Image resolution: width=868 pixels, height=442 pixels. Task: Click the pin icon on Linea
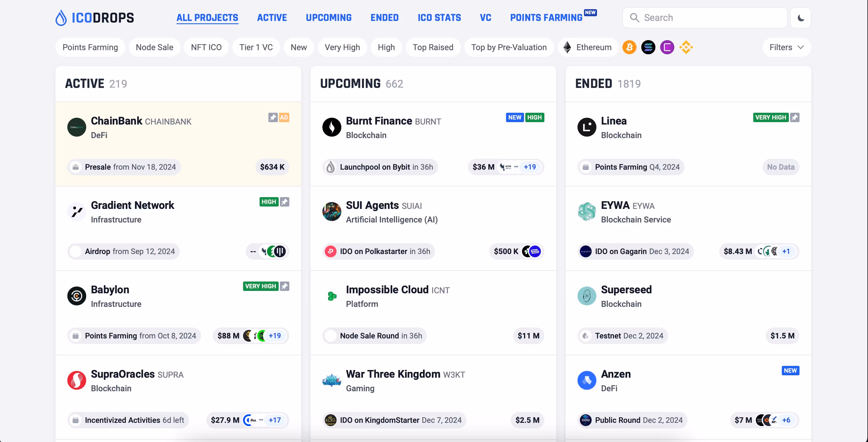click(795, 117)
